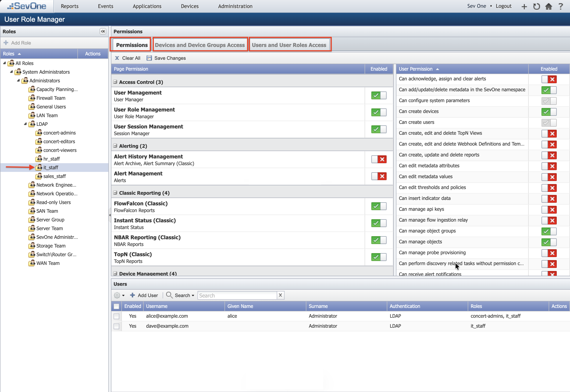This screenshot has height=392, width=570.
Task: Check the select-all users header checkbox
Action: (117, 306)
